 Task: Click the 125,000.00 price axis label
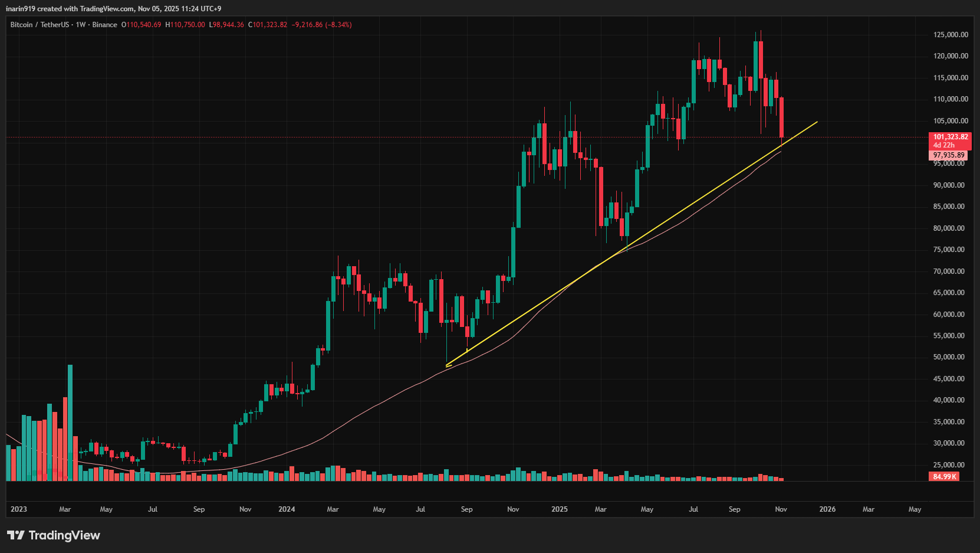(950, 35)
